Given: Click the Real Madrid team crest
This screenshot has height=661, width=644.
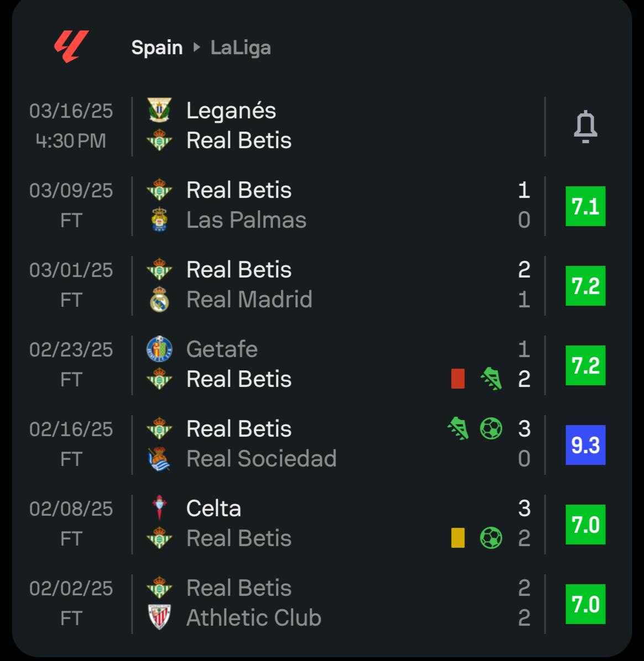Looking at the screenshot, I should (x=159, y=300).
